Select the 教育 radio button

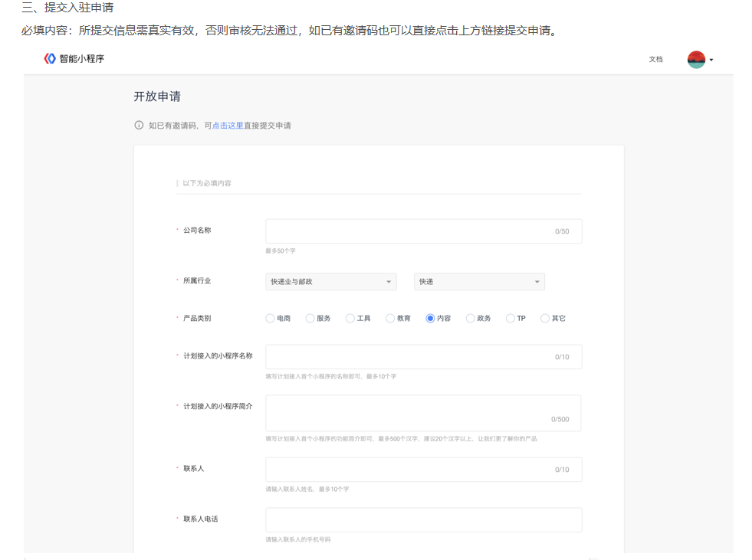pos(390,319)
